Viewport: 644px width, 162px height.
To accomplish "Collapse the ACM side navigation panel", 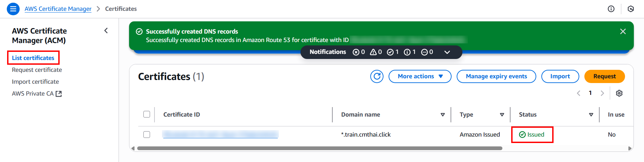I will pyautogui.click(x=106, y=31).
